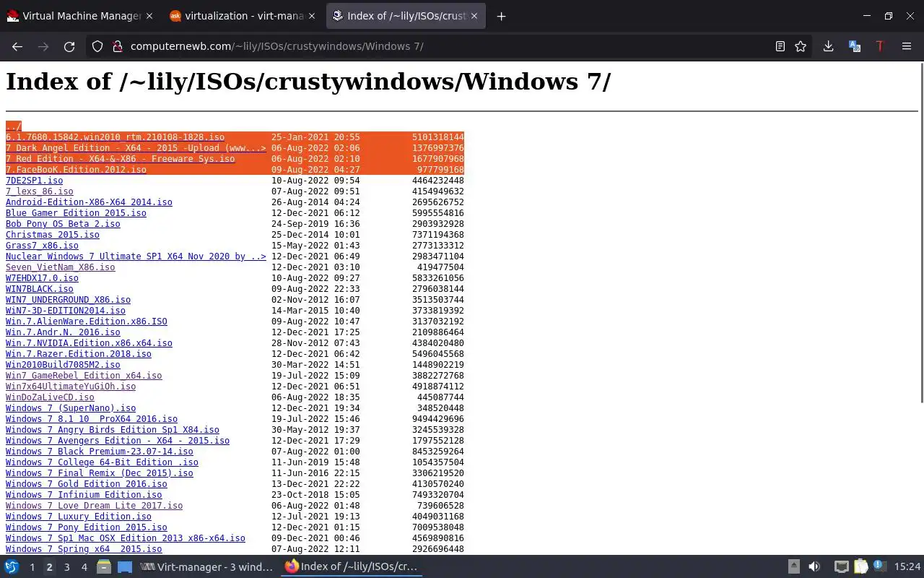Open highlighted 7 Dark Angel Edition link
924x578 pixels.
136,148
